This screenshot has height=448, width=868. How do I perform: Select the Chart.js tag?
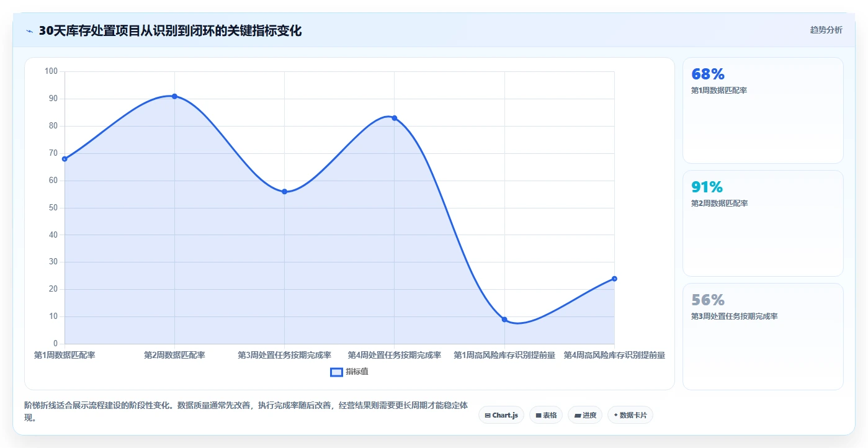(501, 415)
